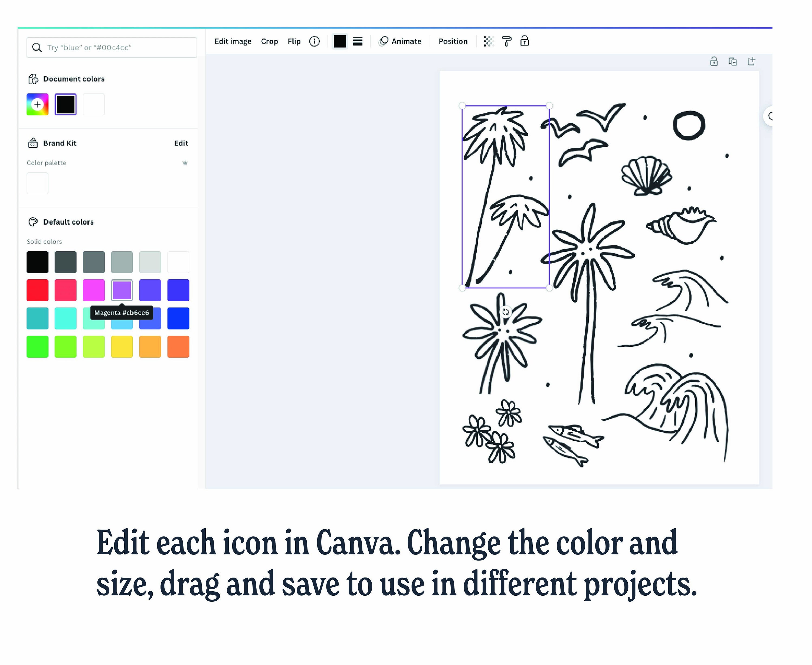Toggle the page lock above the canvas

714,61
